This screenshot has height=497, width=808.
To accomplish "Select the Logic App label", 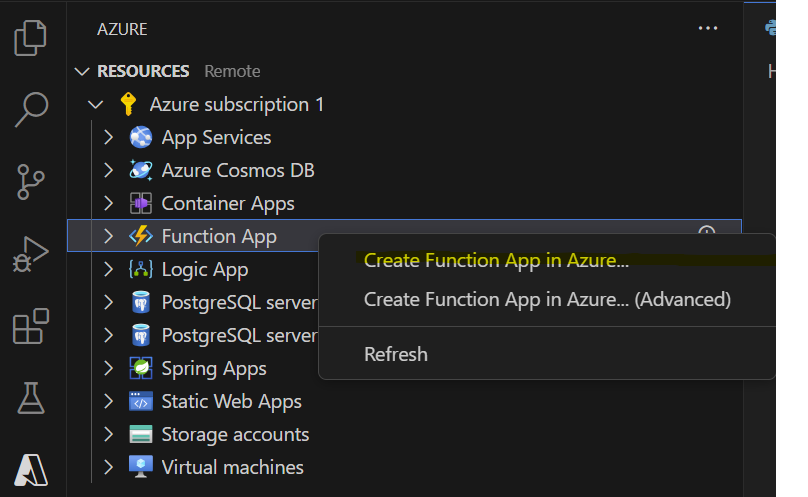I will pos(205,270).
